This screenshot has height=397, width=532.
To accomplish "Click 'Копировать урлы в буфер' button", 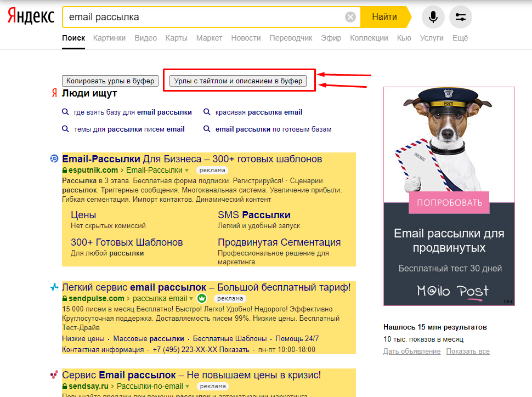I will [110, 81].
